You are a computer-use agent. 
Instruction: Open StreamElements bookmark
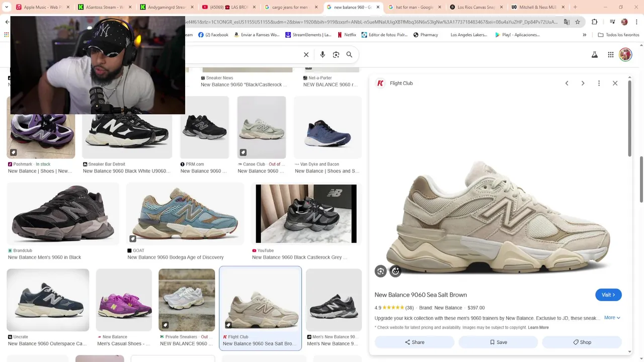coord(308,35)
